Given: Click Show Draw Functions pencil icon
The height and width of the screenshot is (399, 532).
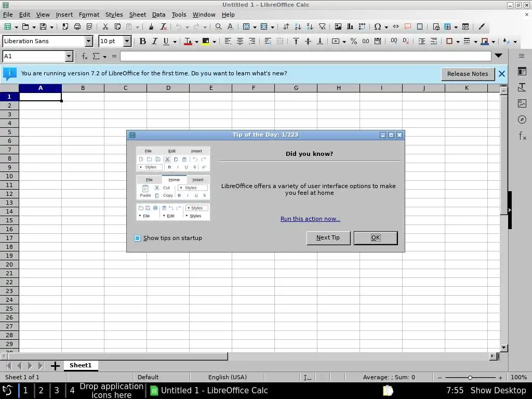Looking at the screenshot, I should coord(482,27).
